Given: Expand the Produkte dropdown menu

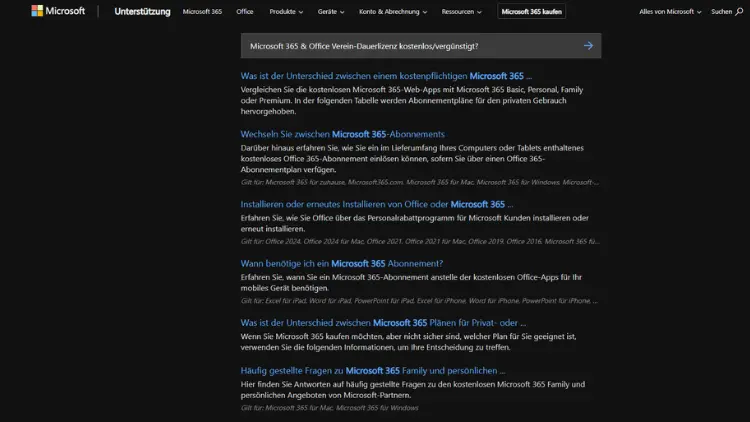Looking at the screenshot, I should point(286,11).
